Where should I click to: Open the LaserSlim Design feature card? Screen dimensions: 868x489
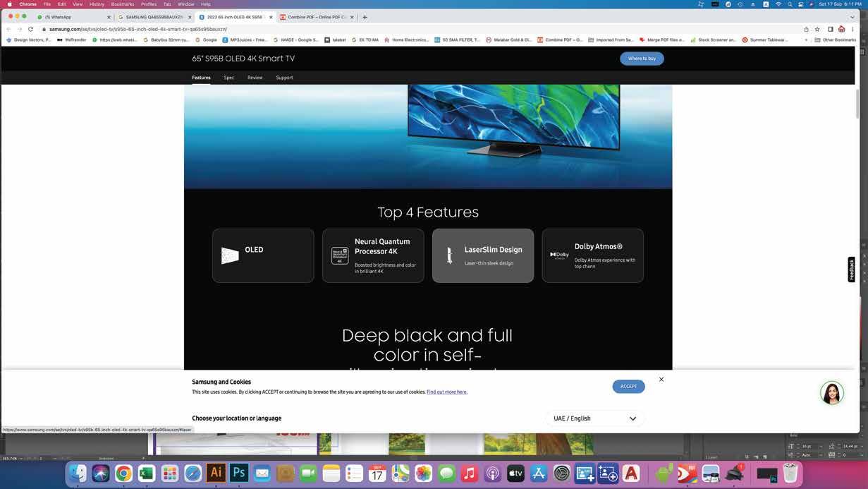[483, 255]
